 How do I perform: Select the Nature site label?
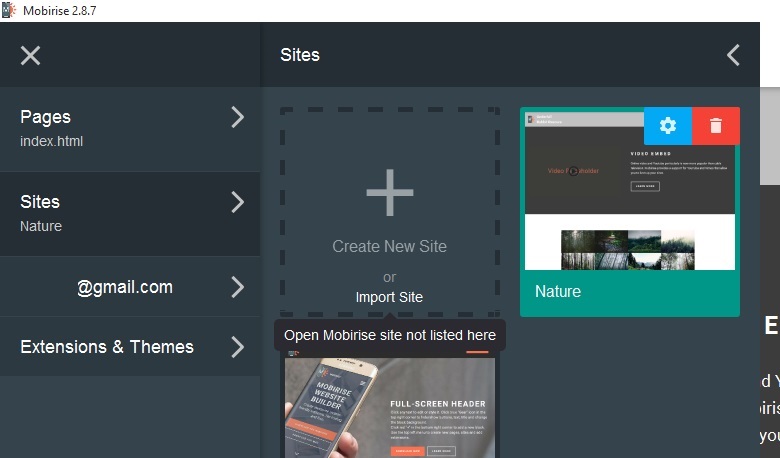(x=558, y=291)
